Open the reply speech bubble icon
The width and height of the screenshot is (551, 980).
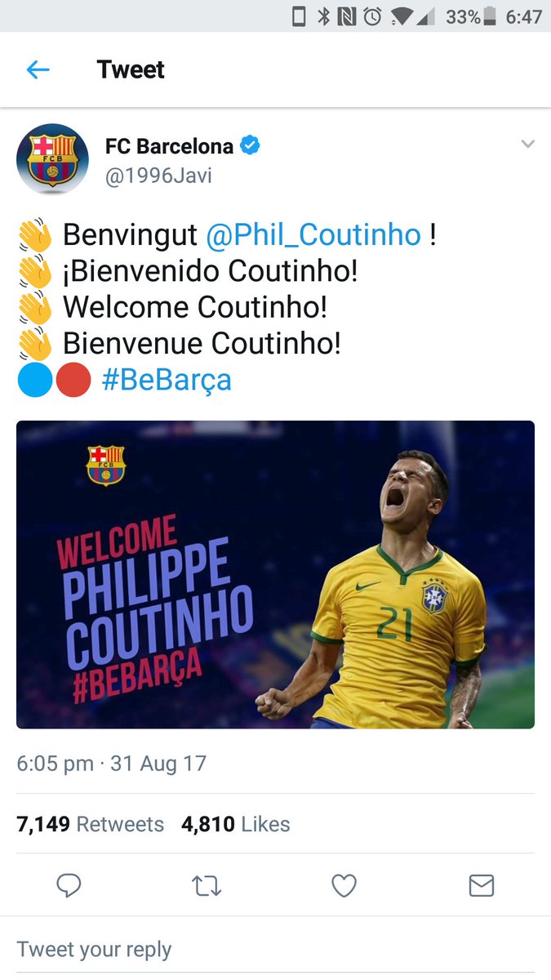[x=69, y=885]
